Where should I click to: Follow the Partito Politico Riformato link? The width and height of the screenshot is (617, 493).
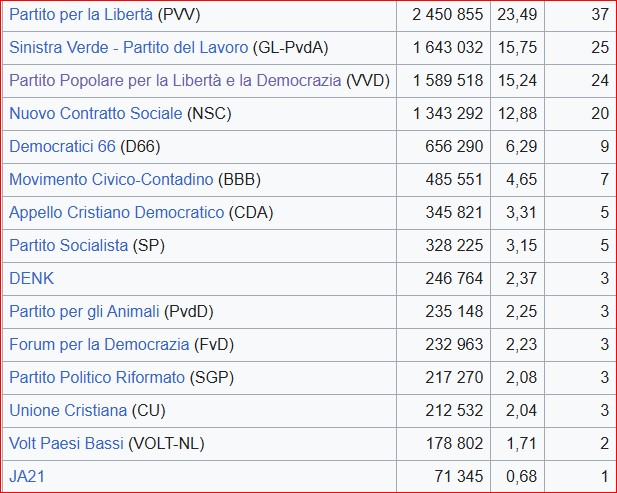97,378
